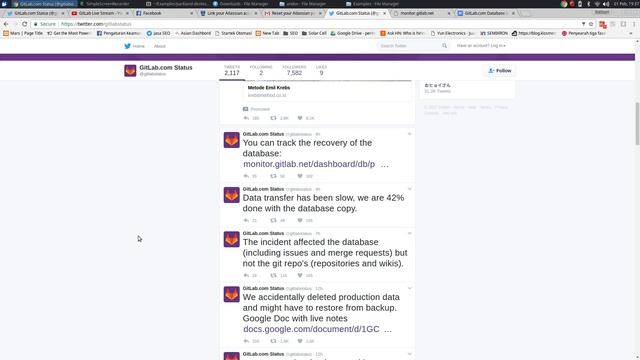
Task: Retweet the 'You can track the recovery' tweet
Action: coord(273,176)
